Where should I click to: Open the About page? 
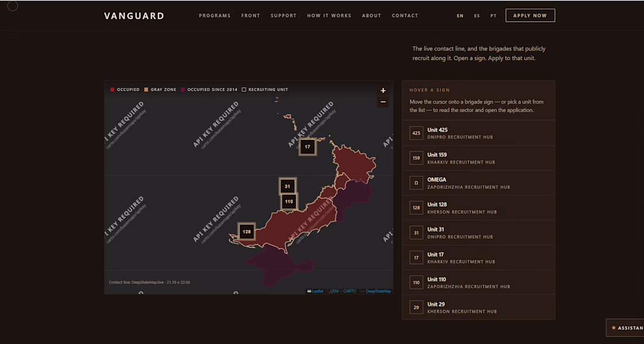(x=371, y=16)
